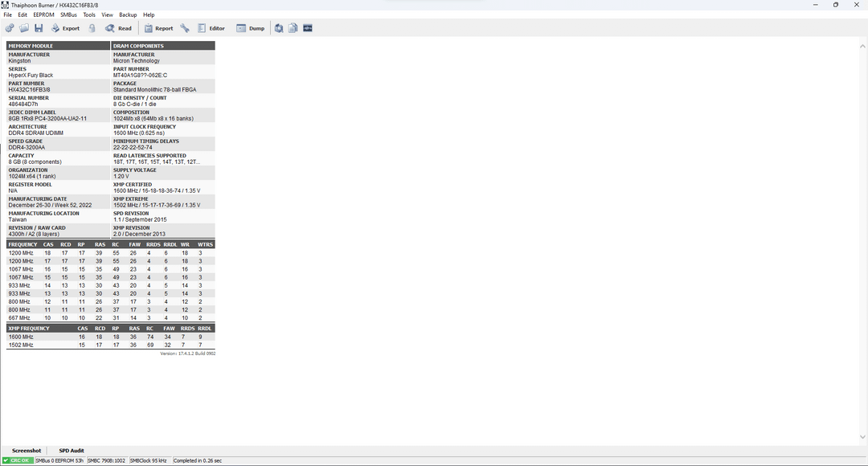Open the File menu
Image resolution: width=868 pixels, height=466 pixels.
(8, 15)
